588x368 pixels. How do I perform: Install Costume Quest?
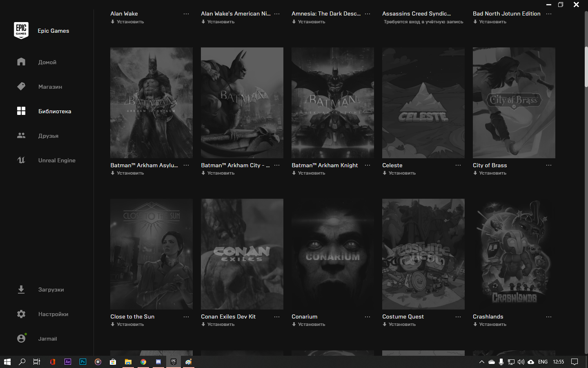402,325
